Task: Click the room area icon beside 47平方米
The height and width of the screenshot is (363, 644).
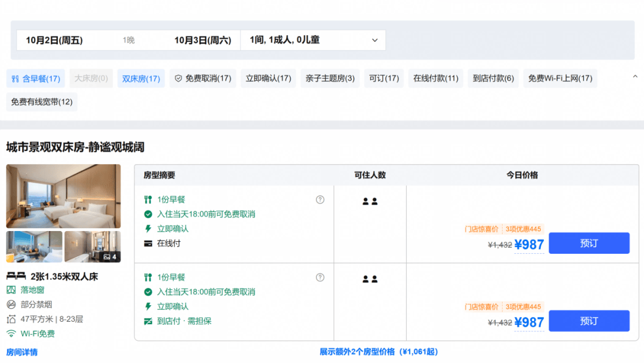Action: click(x=11, y=319)
